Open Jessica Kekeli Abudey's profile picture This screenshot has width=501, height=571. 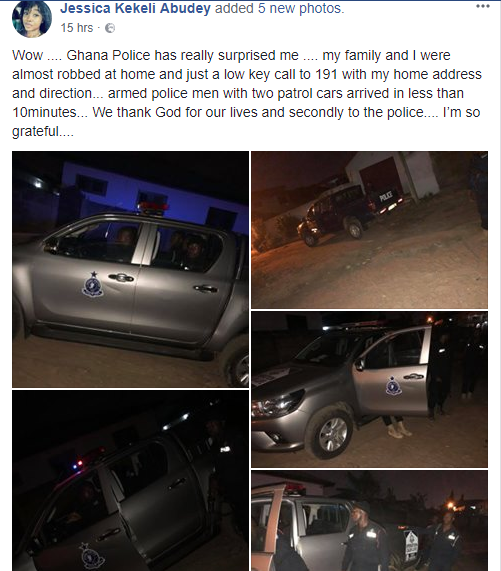click(x=32, y=19)
